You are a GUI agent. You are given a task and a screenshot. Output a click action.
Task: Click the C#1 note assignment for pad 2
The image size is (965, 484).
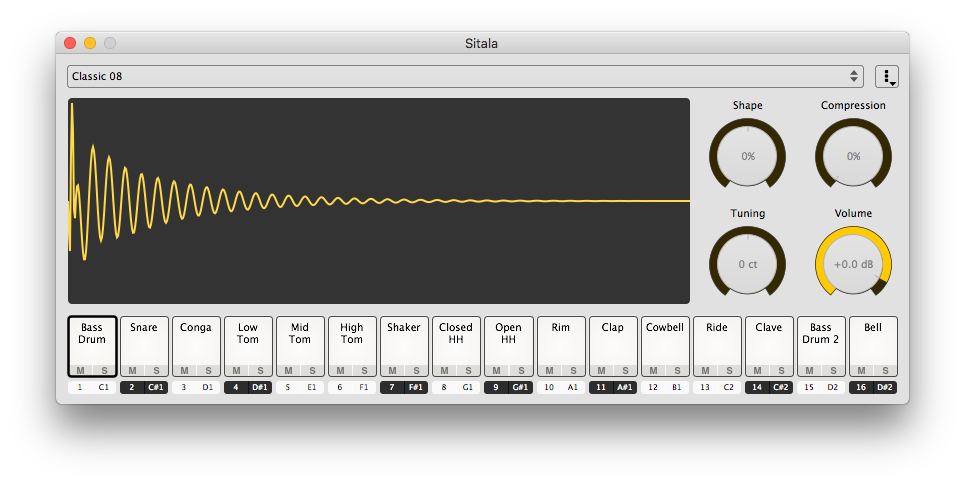coord(156,387)
